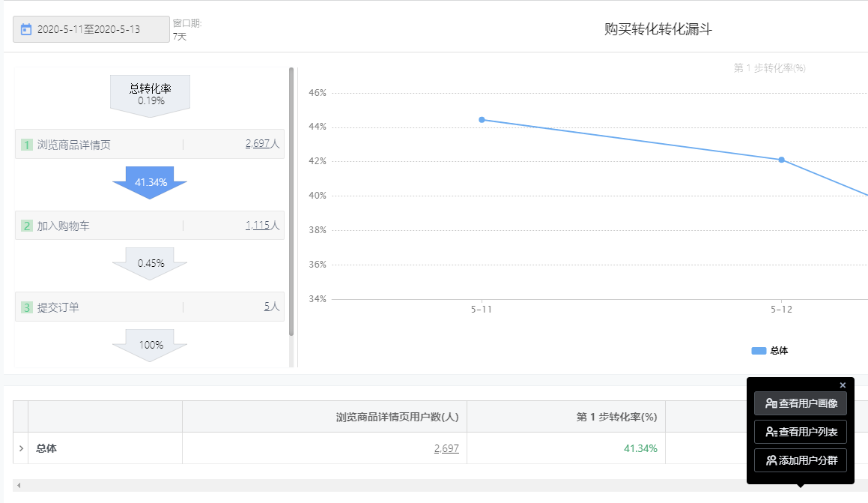Click the 1,115人 count for 加入购物车
The height and width of the screenshot is (503, 868).
point(261,226)
